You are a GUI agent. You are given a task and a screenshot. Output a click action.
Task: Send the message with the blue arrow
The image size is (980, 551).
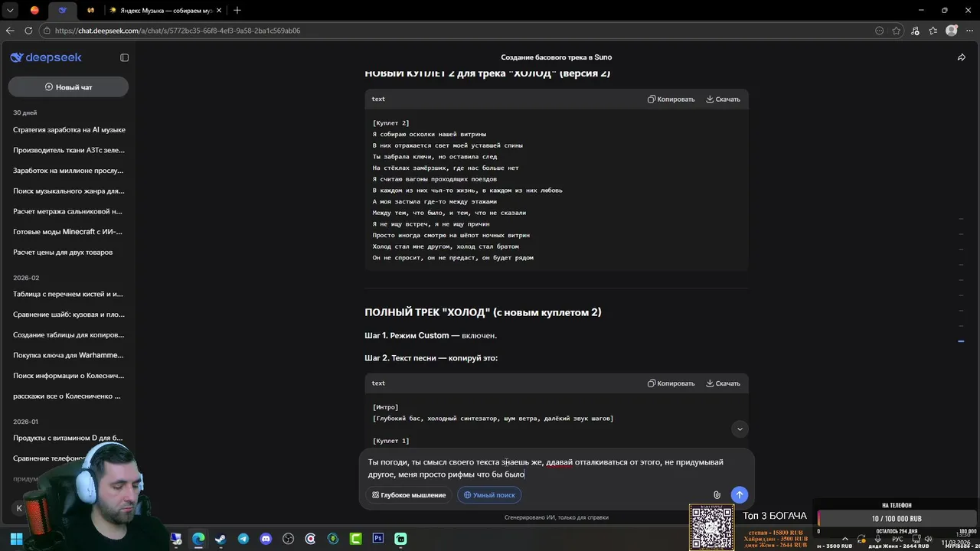(739, 495)
